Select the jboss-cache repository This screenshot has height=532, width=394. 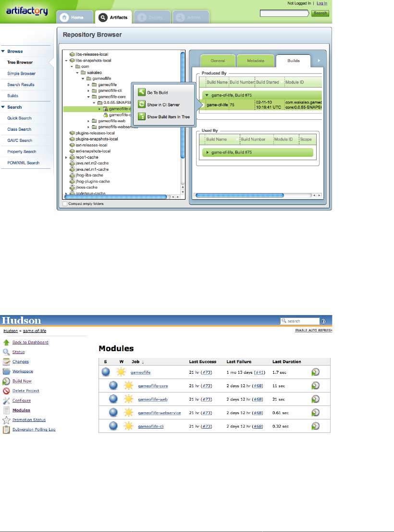[x=86, y=187]
